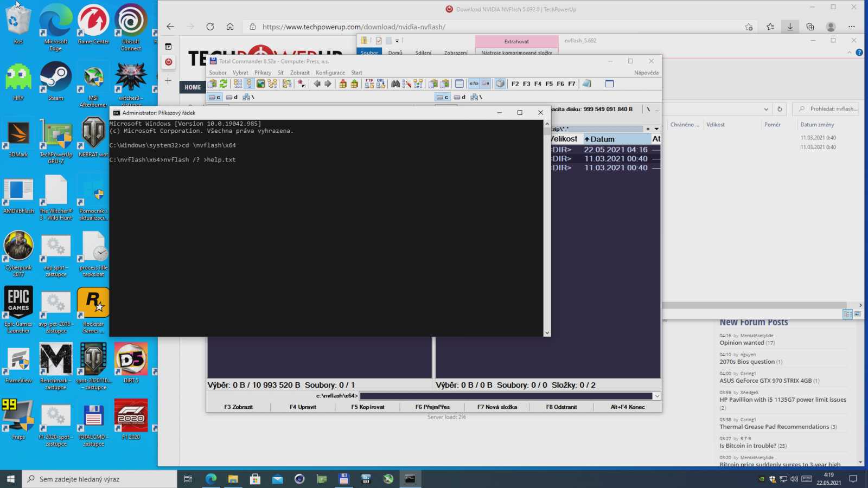Click Explorer horizontal scrollbar track
The height and width of the screenshot is (488, 868).
(x=754, y=305)
